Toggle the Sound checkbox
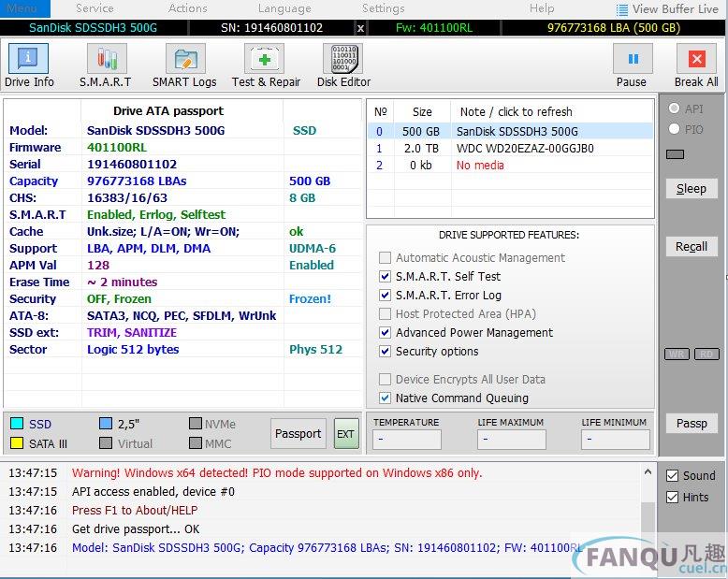Viewport: 728px width, 579px height. point(672,475)
